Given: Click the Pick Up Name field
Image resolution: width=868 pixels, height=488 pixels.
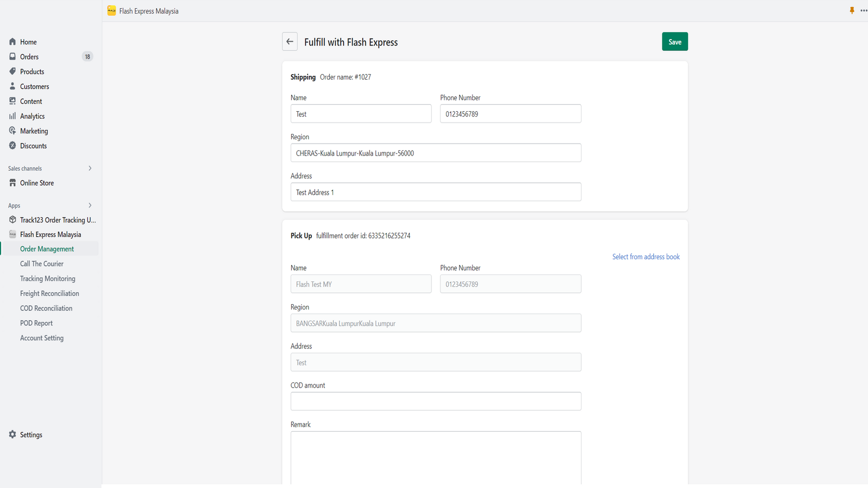Looking at the screenshot, I should [x=361, y=284].
